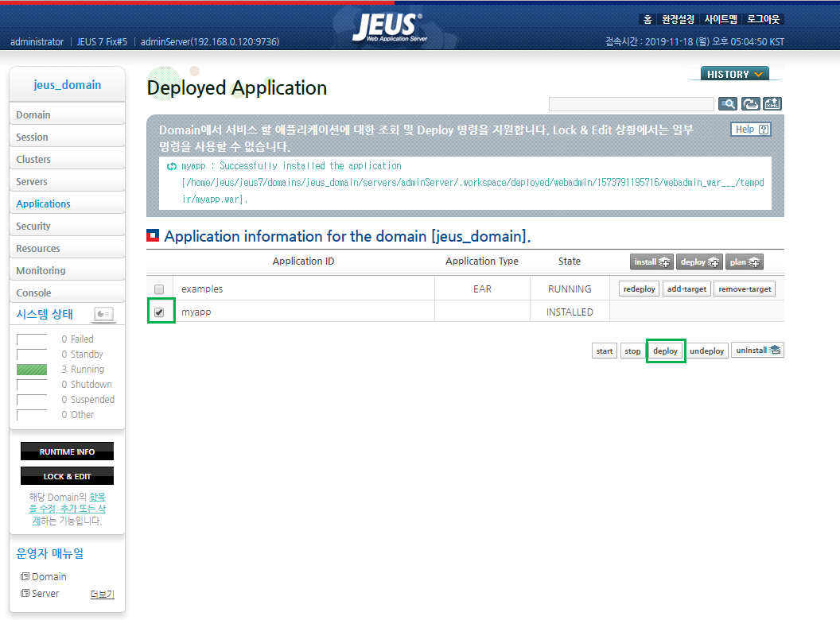Click the EAR application type cell
The image size is (840, 620).
point(482,289)
